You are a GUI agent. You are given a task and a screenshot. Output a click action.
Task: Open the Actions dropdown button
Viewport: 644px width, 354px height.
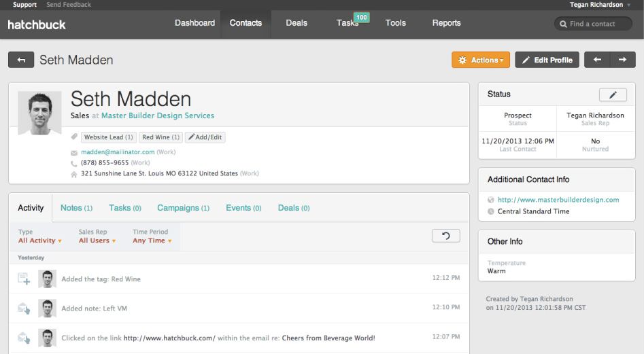pyautogui.click(x=480, y=60)
